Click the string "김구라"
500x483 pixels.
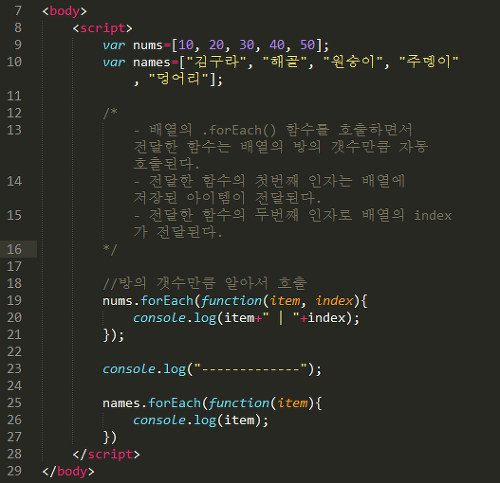[216, 62]
